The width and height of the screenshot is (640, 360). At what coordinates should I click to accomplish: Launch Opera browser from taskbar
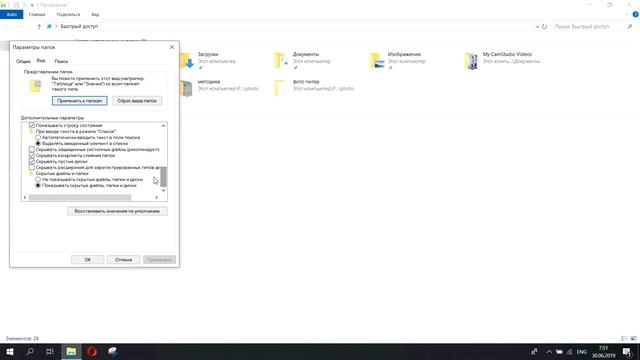pos(92,351)
